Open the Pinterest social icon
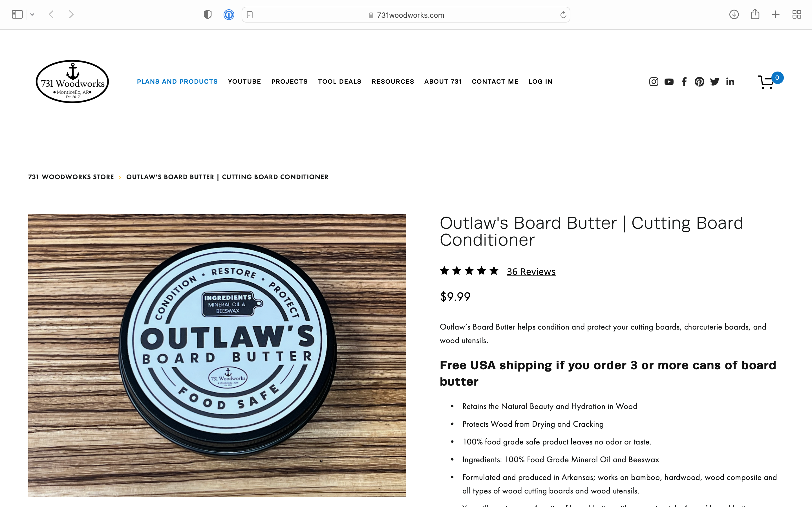The height and width of the screenshot is (507, 812). pyautogui.click(x=699, y=82)
